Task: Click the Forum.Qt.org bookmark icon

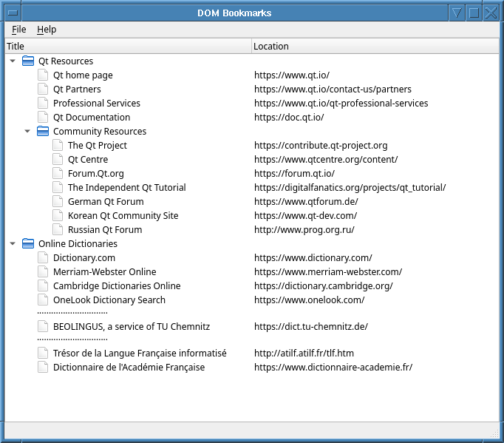Action: click(x=58, y=174)
